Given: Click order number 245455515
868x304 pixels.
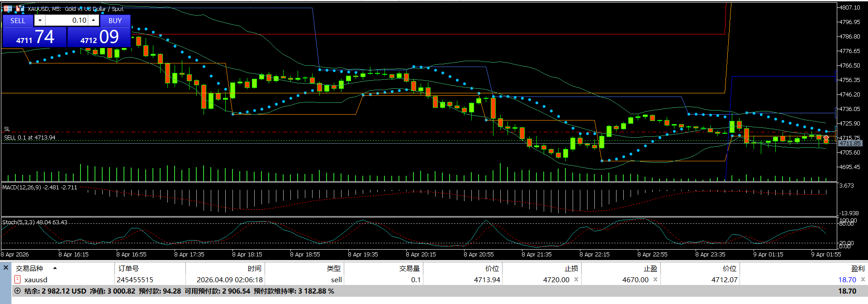Looking at the screenshot, I should tap(135, 280).
